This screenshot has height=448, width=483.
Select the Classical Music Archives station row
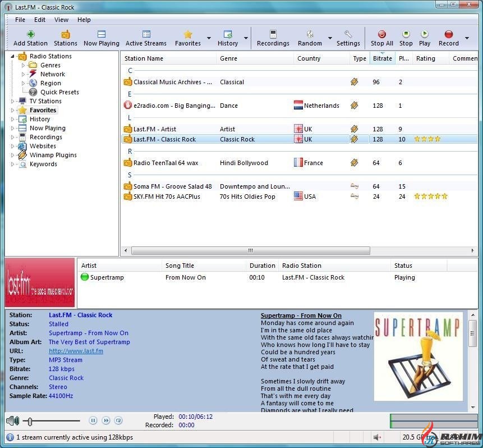click(300, 82)
